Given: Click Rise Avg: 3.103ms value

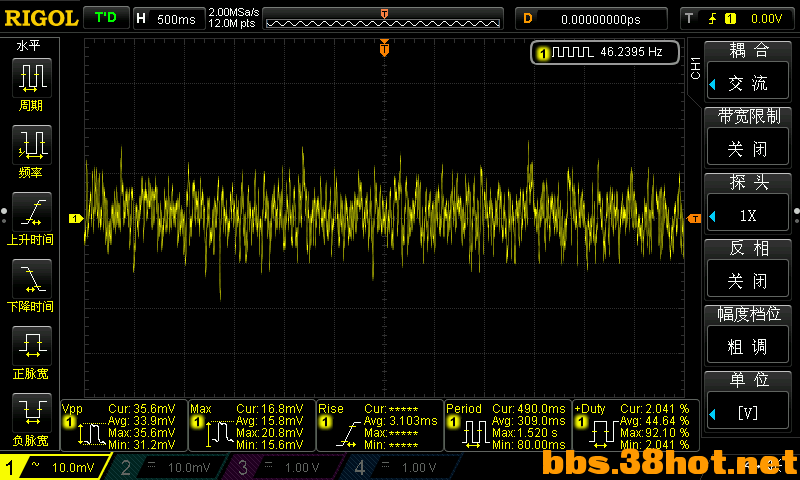Looking at the screenshot, I should [401, 421].
